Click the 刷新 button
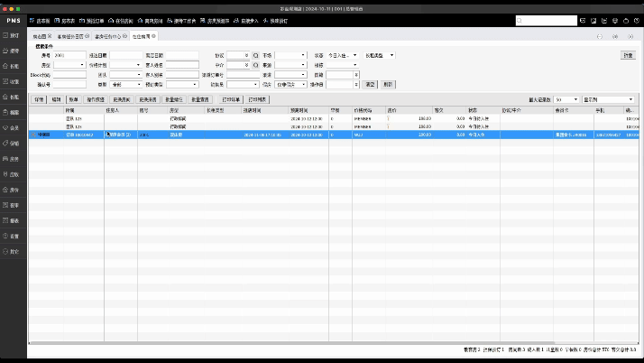Image resolution: width=644 pixels, height=363 pixels. click(388, 84)
